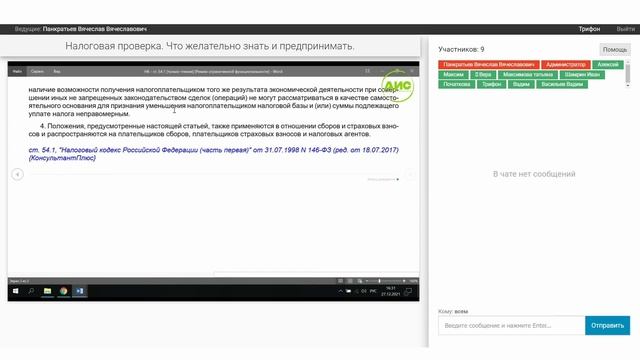Screen dimensions: 640x360
Task: Open the Сервис menu in Word
Action: [37, 71]
